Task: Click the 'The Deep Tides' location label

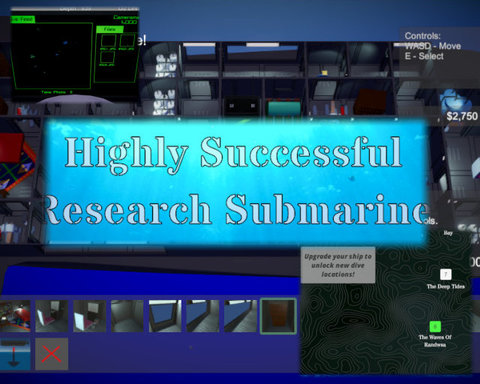Action: [446, 286]
